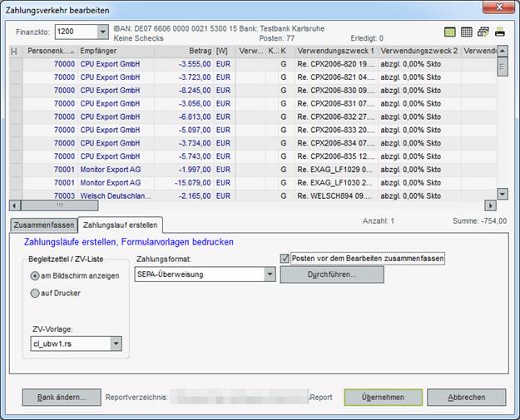This screenshot has width=520, height=420.
Task: Click the Verwendungszweck 1 column header
Action: [336, 51]
